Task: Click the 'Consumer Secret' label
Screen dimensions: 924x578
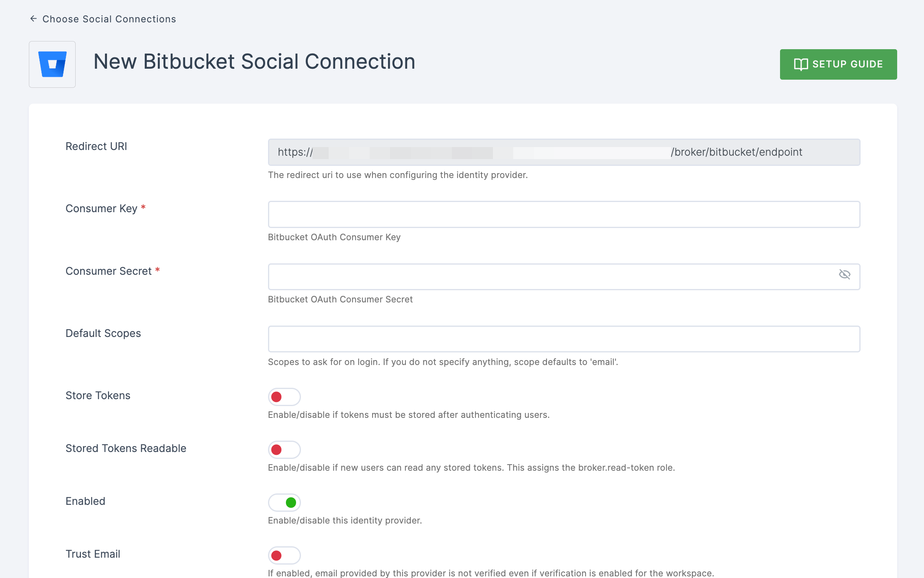Action: 109,271
